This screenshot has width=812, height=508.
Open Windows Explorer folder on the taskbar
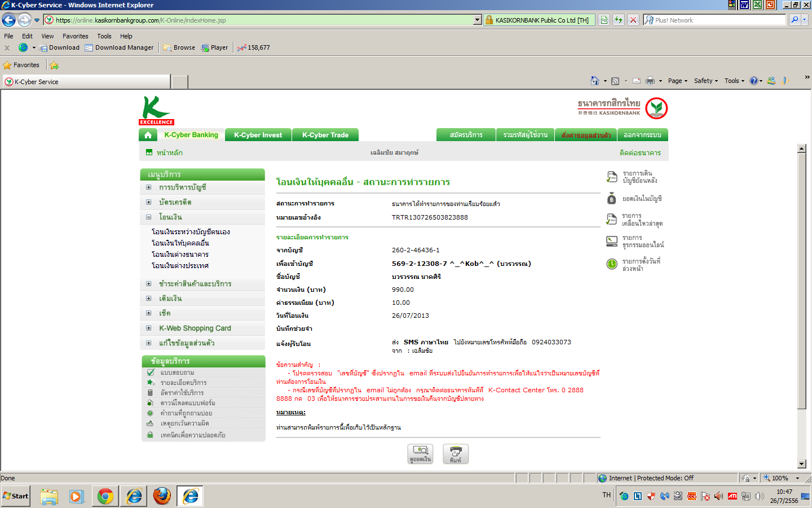click(x=49, y=496)
